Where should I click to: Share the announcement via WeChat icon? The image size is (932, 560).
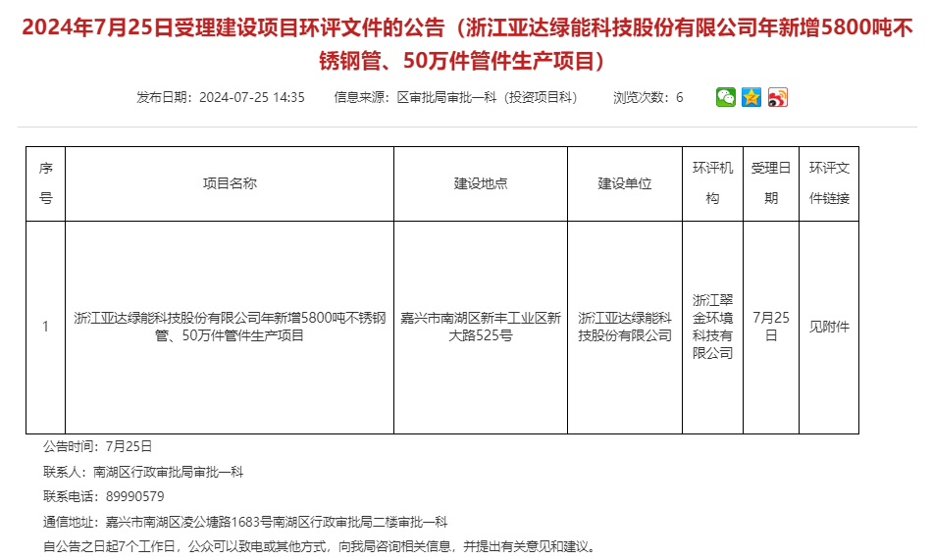[725, 97]
